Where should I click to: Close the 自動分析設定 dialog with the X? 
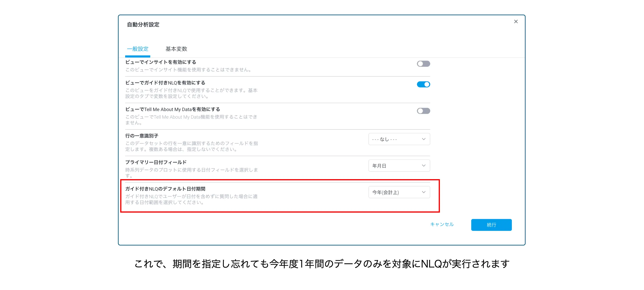point(516,22)
